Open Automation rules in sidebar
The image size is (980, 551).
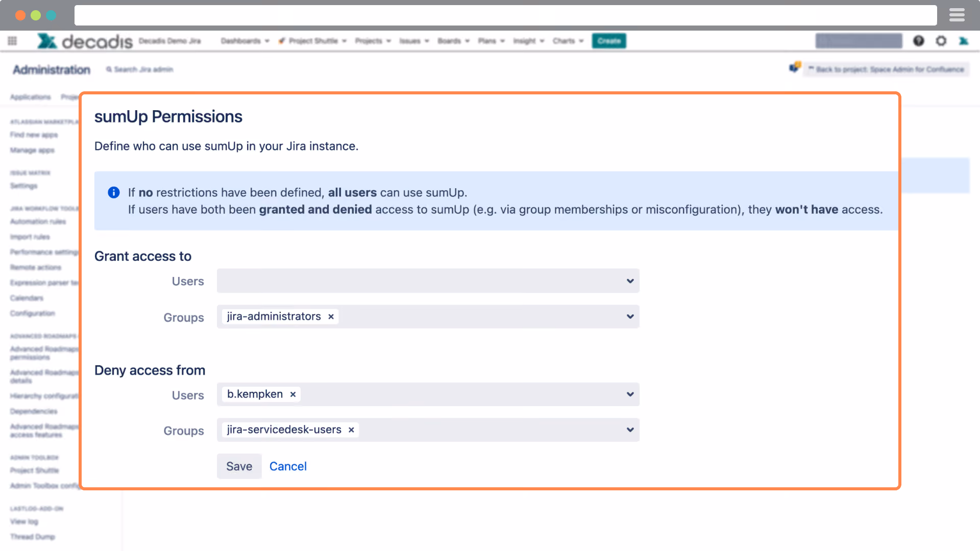coord(38,221)
